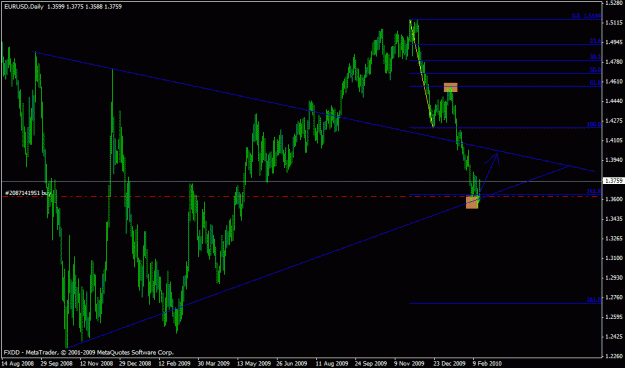Click price scale value 1.5115
The height and width of the screenshot is (368, 625).
point(614,23)
